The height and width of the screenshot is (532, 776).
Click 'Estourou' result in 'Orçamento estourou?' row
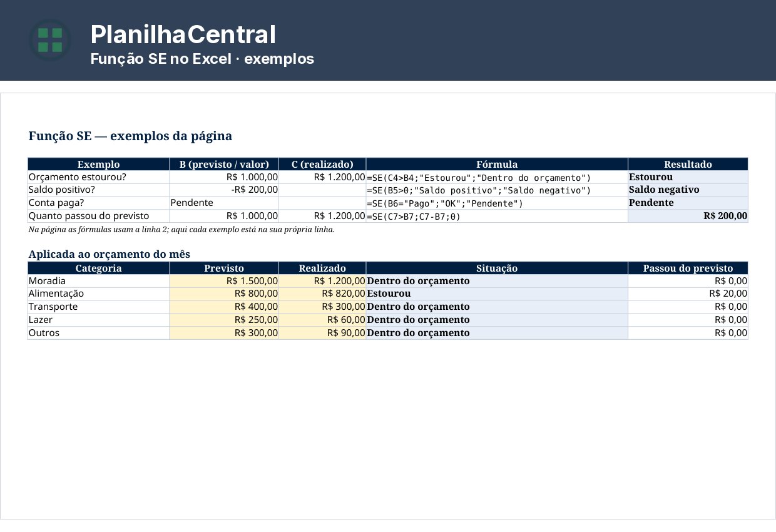click(x=688, y=177)
